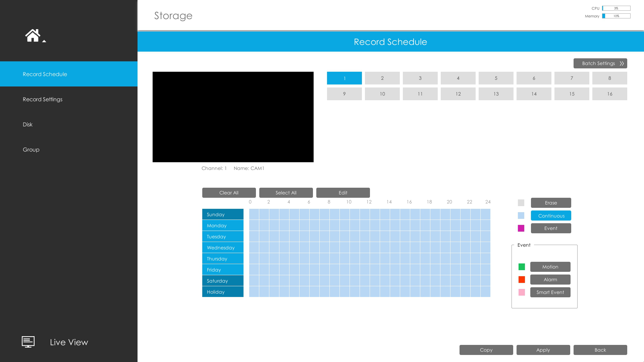Expand channel 5 selection

(x=496, y=78)
